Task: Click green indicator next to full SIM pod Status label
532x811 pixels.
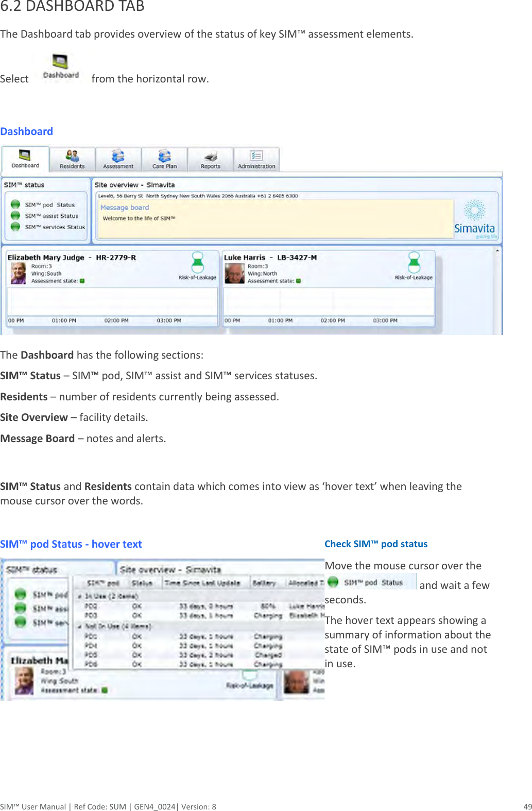Action: [15, 205]
